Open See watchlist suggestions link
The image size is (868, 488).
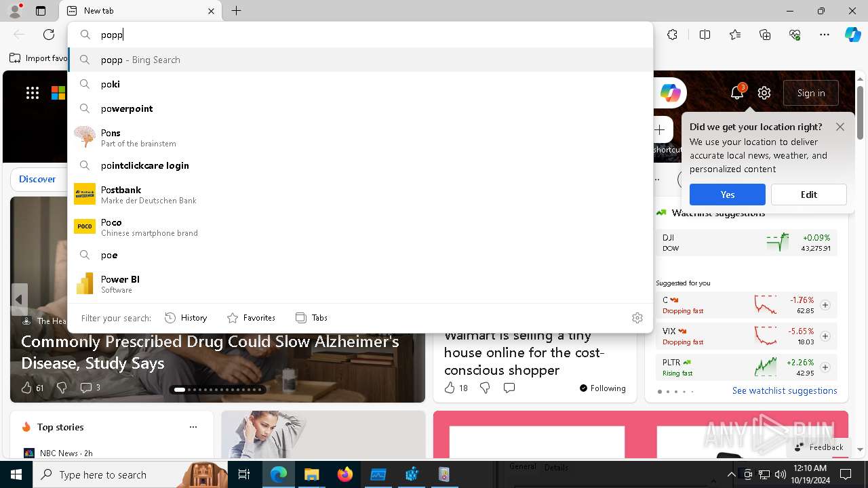pyautogui.click(x=785, y=390)
